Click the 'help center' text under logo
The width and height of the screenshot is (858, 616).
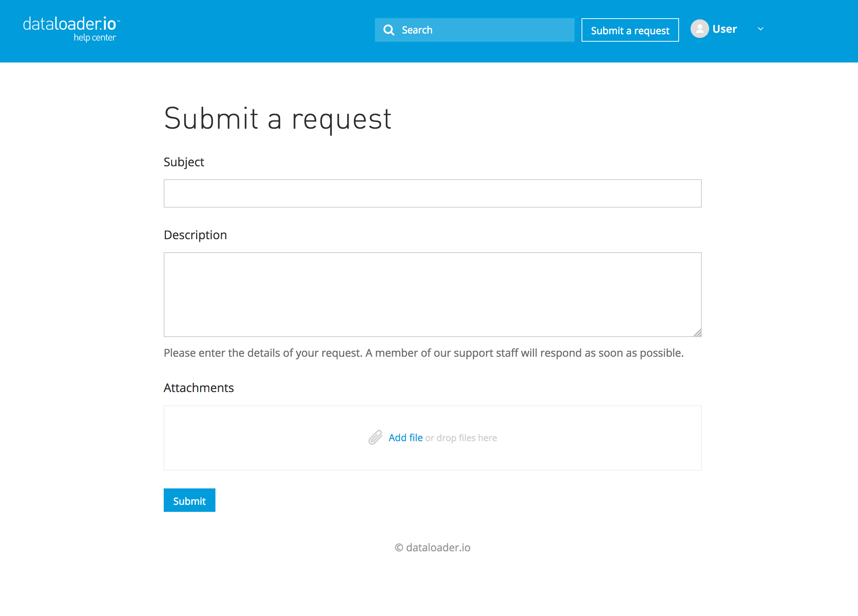tap(95, 38)
